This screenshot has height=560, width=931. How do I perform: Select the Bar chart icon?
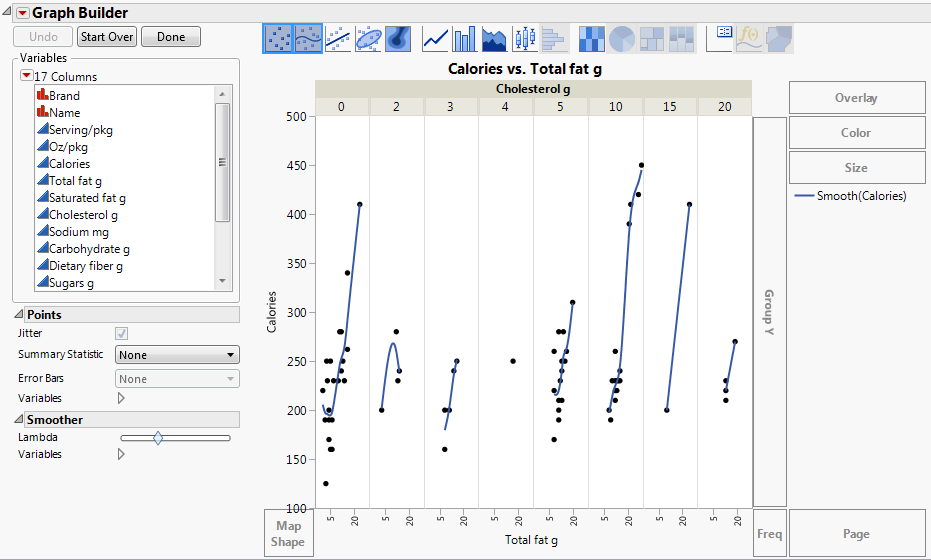click(x=465, y=39)
